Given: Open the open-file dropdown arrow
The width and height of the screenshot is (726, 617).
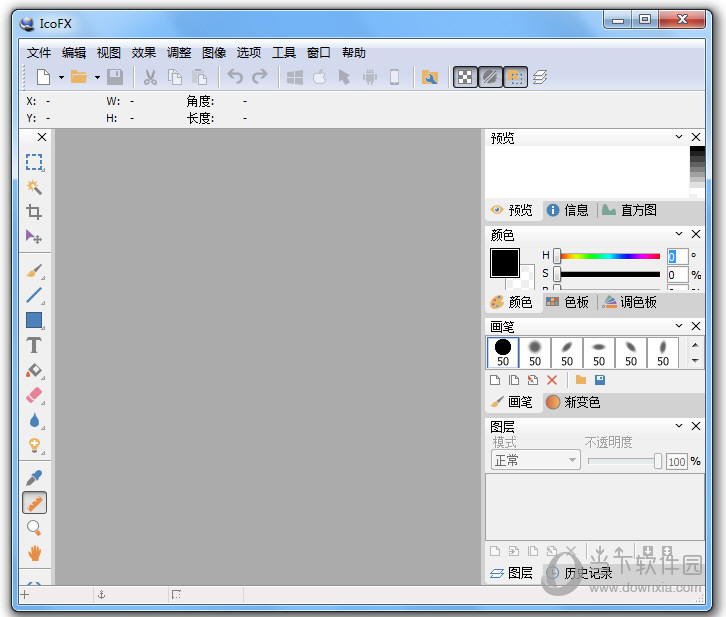Looking at the screenshot, I should pos(97,77).
